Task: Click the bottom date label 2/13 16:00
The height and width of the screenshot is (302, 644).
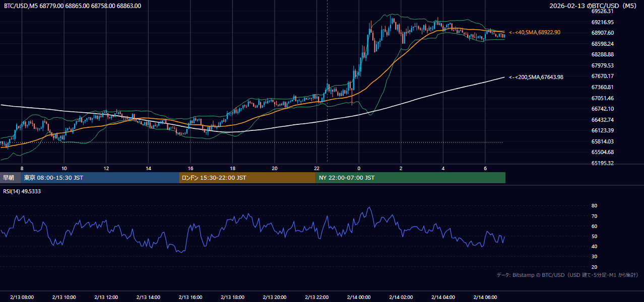Action: tap(190, 297)
